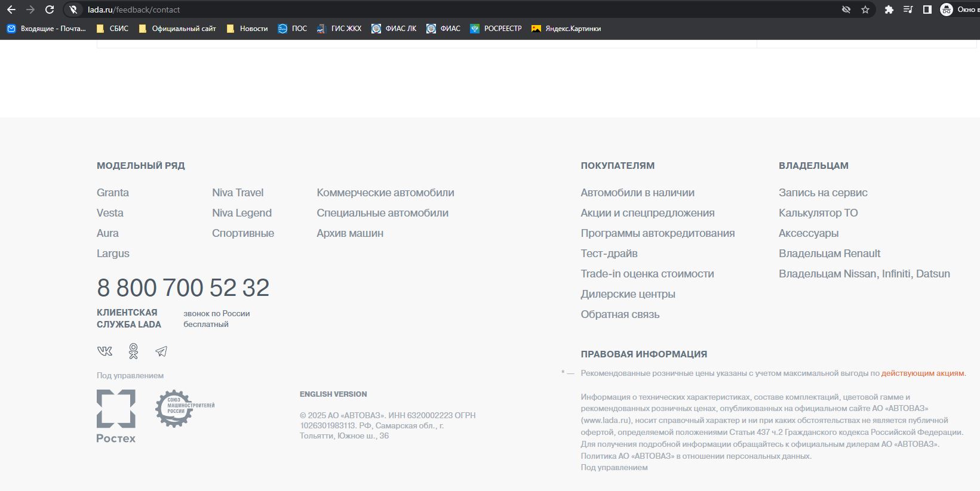Open Специальные автомобили link

click(382, 213)
